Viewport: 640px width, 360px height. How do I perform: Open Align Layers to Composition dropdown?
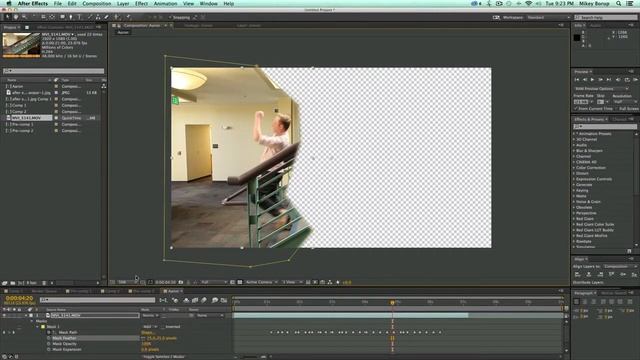(619, 266)
